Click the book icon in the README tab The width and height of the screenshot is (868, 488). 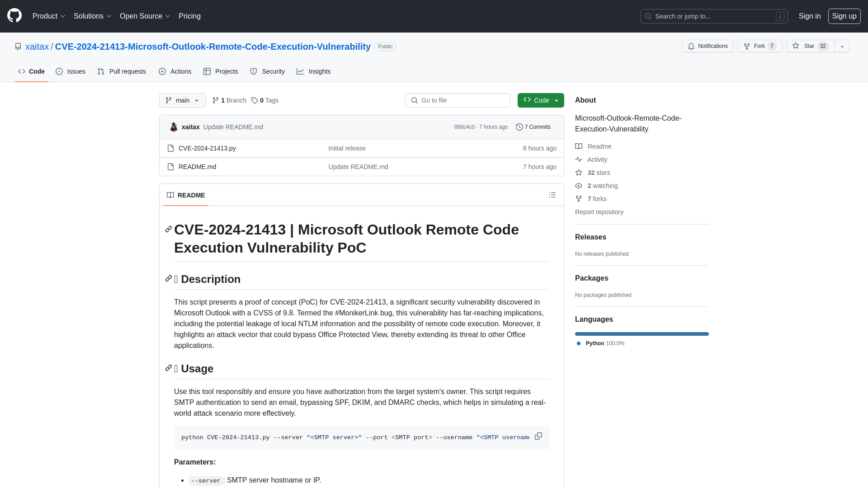point(170,195)
